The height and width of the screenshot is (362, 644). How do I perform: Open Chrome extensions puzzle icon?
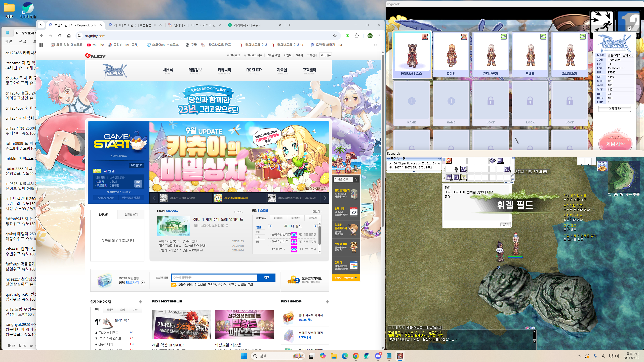[356, 36]
